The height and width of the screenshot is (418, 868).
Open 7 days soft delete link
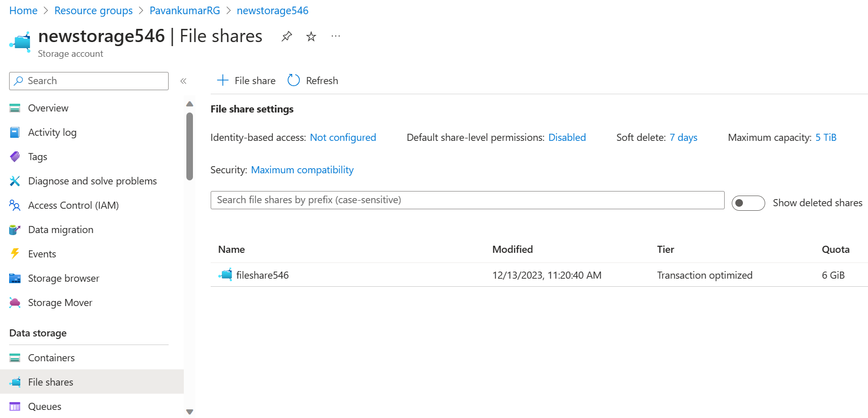(x=683, y=137)
